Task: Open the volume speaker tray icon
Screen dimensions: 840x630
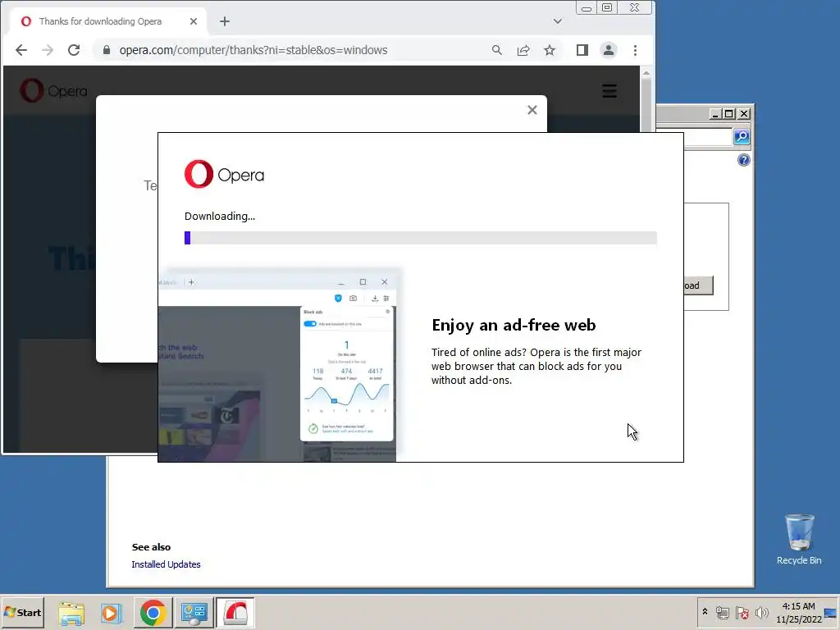Action: click(x=761, y=612)
